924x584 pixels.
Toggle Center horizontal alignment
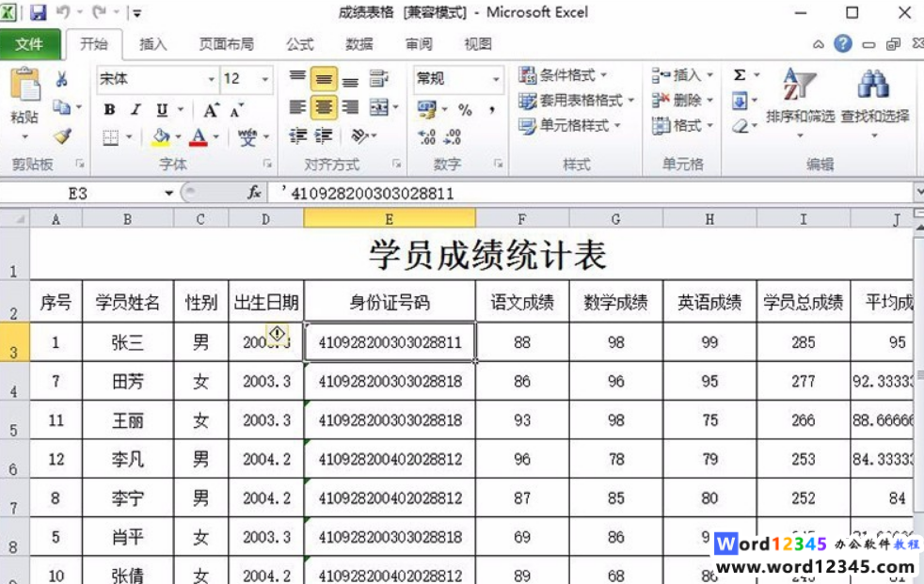point(324,107)
